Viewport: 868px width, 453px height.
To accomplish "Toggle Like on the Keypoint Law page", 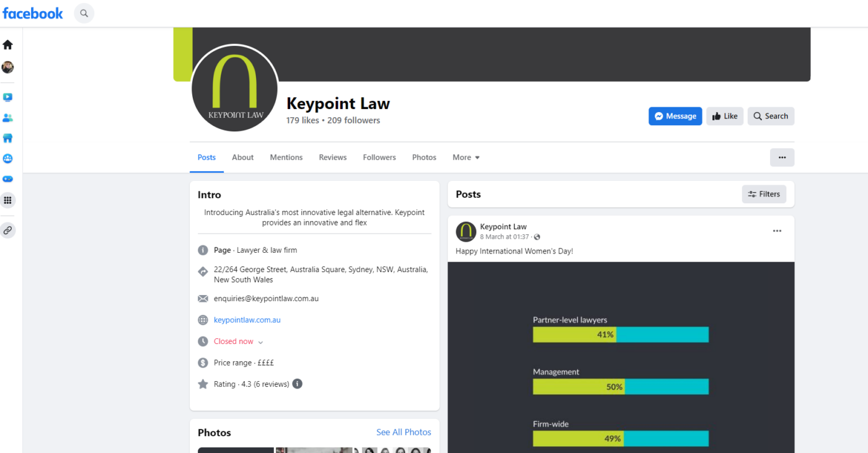I will coord(725,116).
